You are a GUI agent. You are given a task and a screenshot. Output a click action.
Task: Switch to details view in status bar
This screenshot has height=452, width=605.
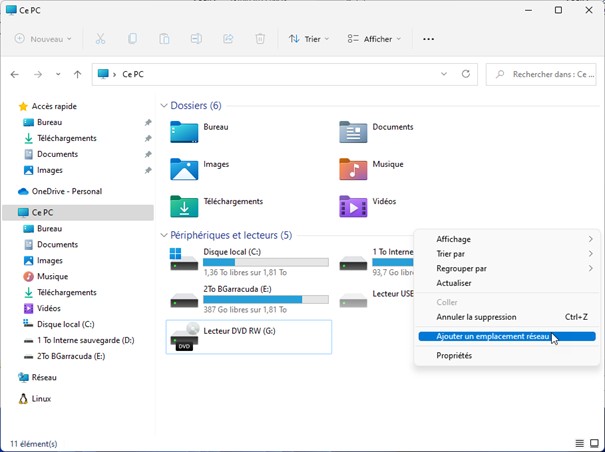coord(579,443)
